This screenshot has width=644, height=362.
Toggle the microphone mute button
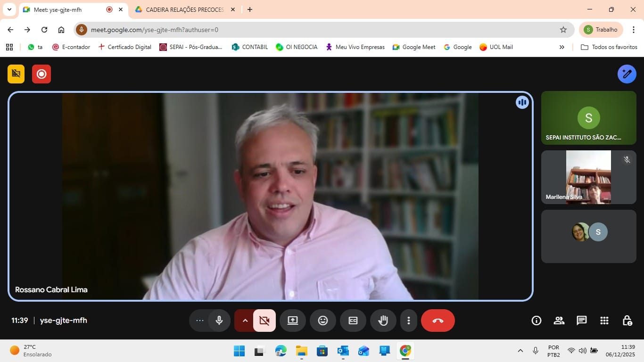[x=219, y=321]
